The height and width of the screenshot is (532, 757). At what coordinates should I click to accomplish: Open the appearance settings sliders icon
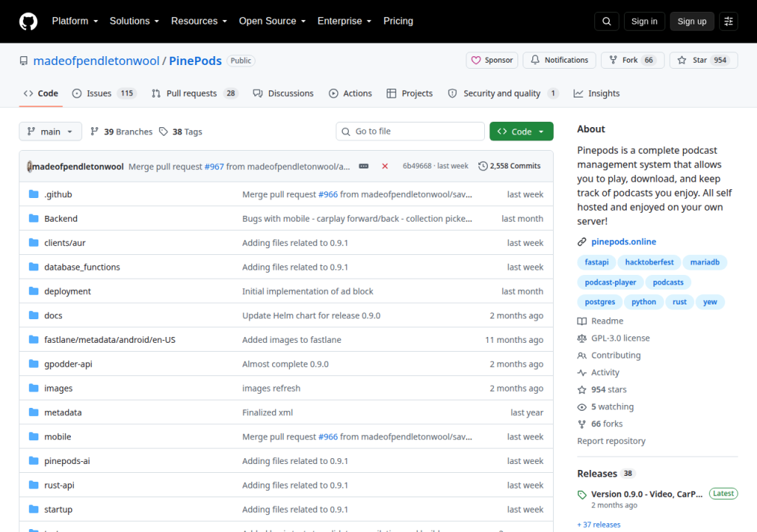728,21
